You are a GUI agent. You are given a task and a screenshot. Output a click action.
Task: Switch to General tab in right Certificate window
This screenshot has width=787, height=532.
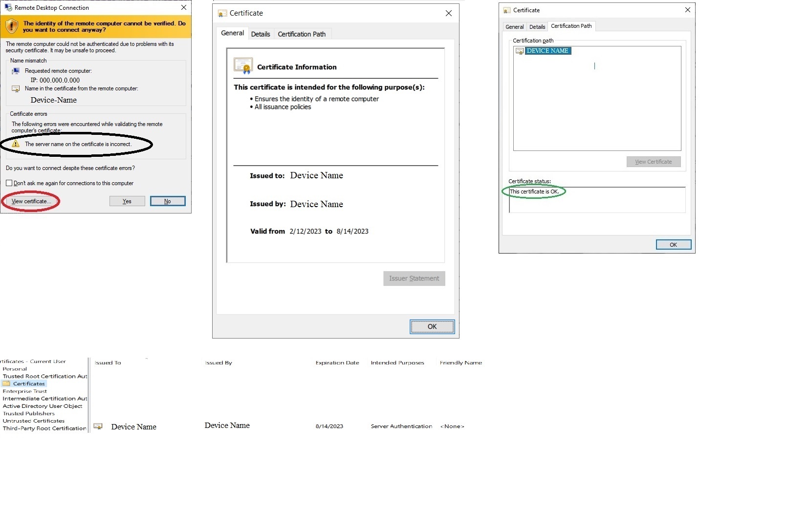coord(515,27)
